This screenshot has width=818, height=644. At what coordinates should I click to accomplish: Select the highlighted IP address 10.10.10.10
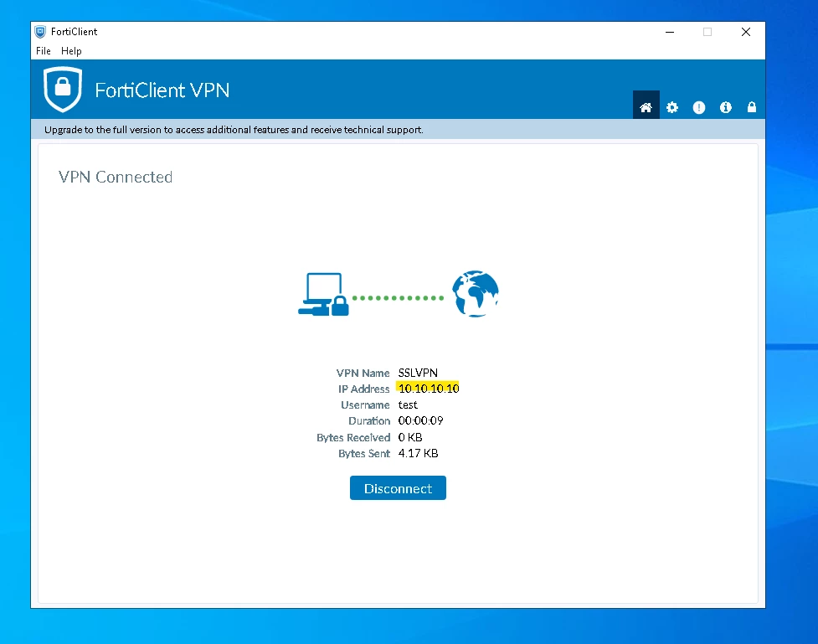coord(429,389)
